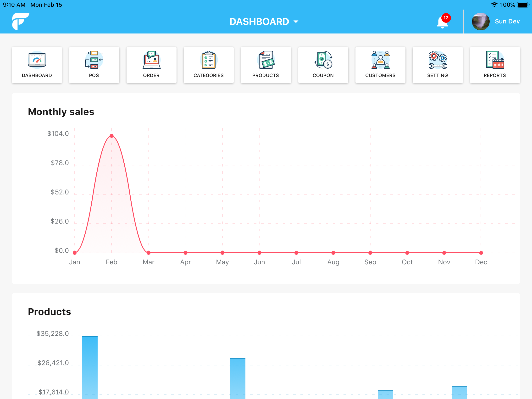Open the Products icon
The width and height of the screenshot is (532, 399).
point(266,65)
